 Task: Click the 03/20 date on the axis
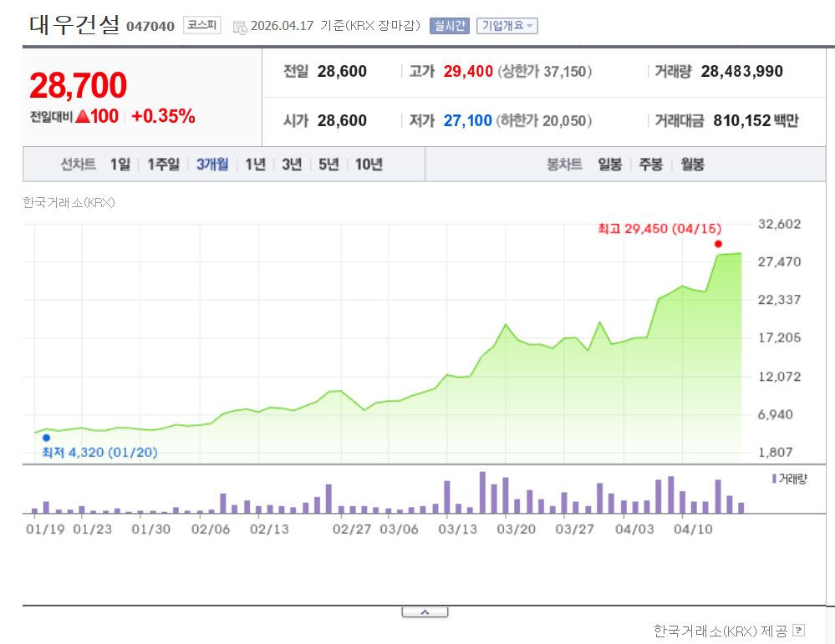[x=516, y=530]
